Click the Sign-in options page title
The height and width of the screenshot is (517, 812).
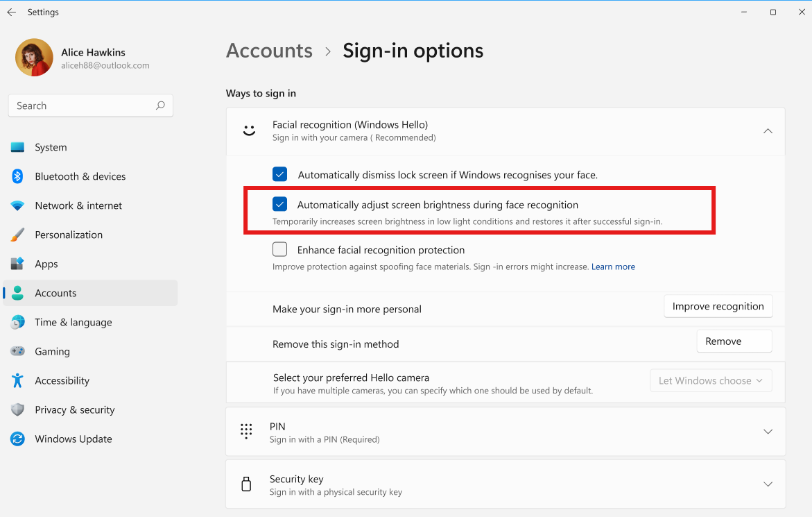coord(413,51)
